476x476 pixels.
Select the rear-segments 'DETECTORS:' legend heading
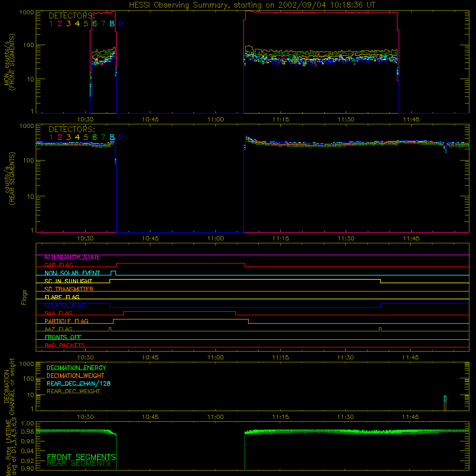71,130
